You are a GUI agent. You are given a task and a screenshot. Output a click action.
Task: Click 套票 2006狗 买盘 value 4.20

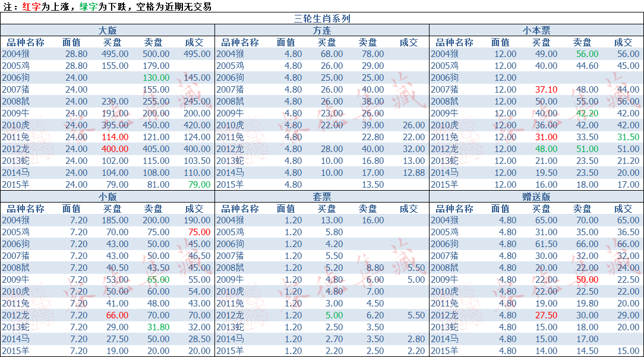pyautogui.click(x=334, y=245)
